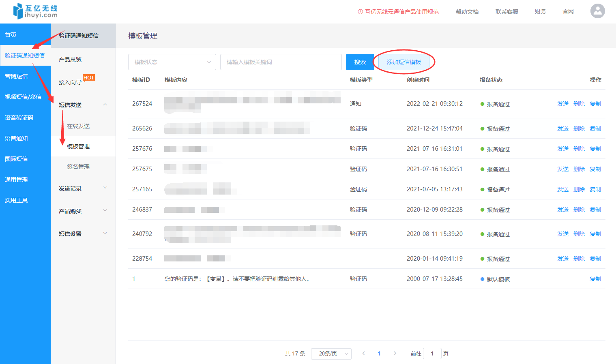Open the user avatar menu

[x=597, y=11]
